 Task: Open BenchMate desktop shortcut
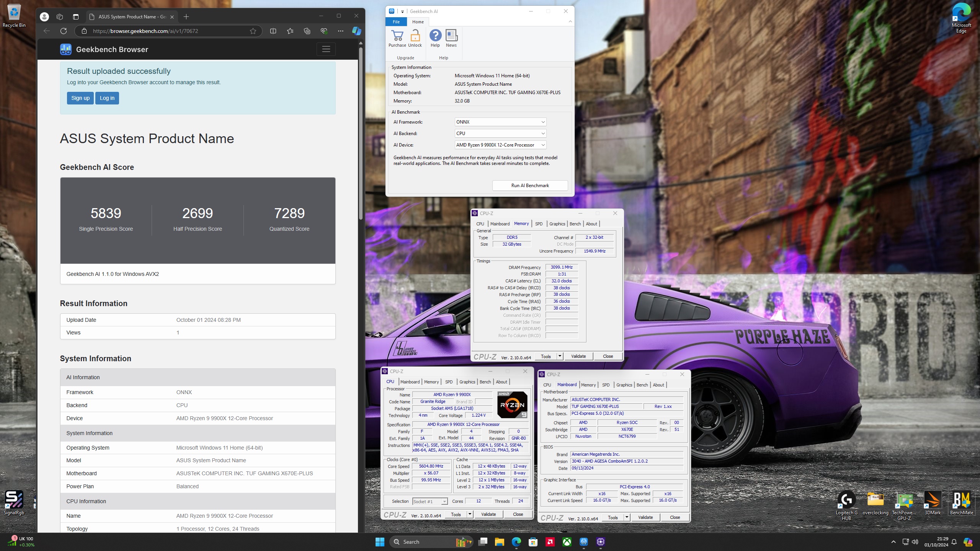point(961,503)
